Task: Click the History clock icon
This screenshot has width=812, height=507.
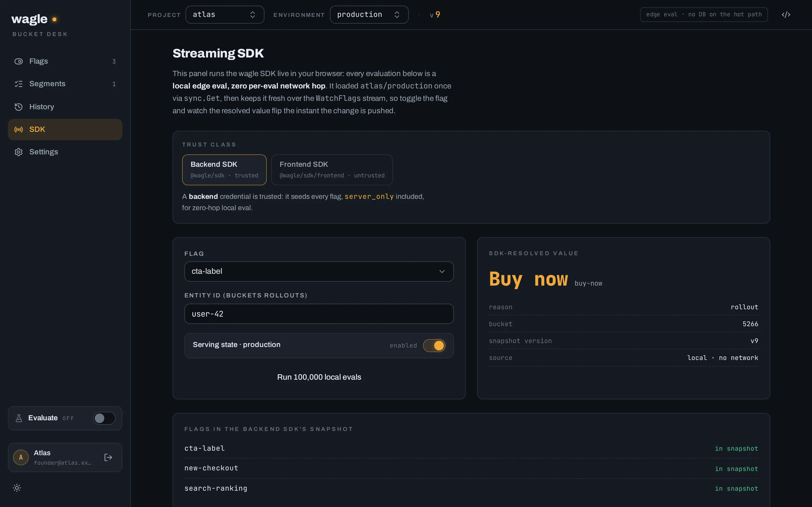Action: pyautogui.click(x=18, y=107)
